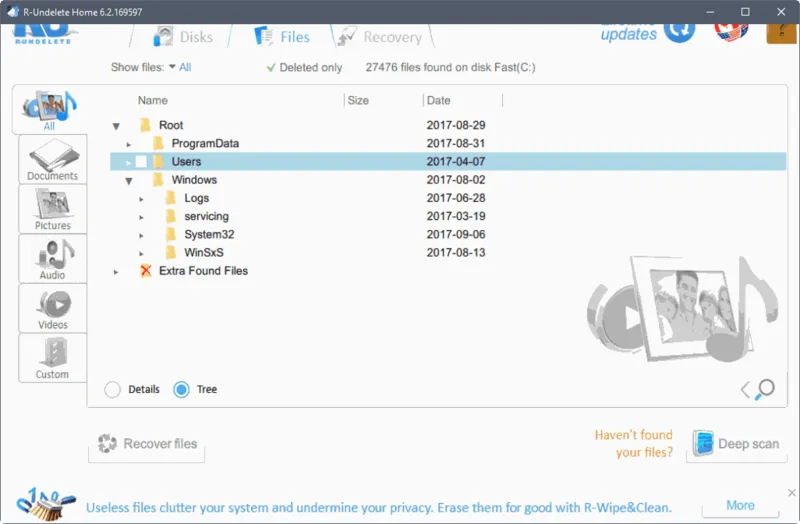
Task: Open the Show files dropdown
Action: click(180, 67)
